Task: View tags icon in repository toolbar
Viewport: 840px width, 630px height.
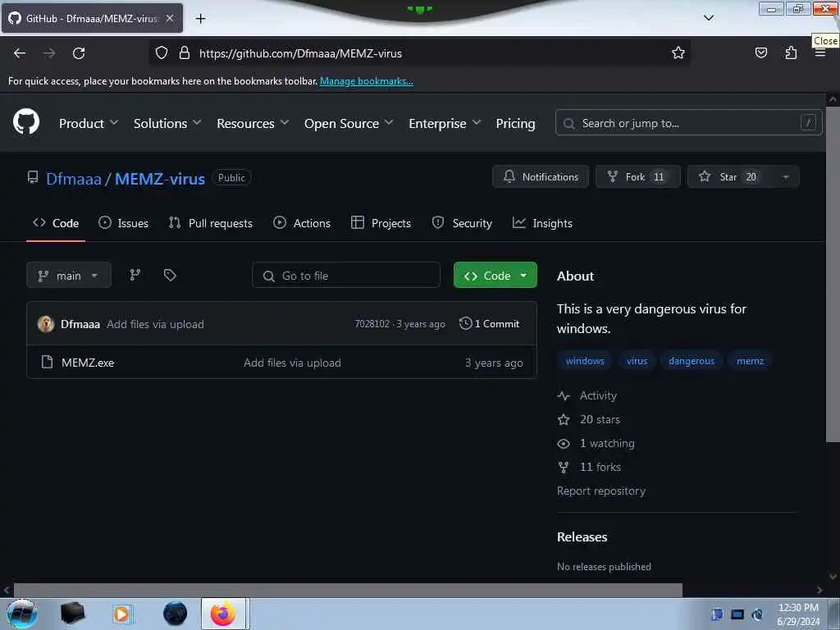Action: [x=170, y=275]
